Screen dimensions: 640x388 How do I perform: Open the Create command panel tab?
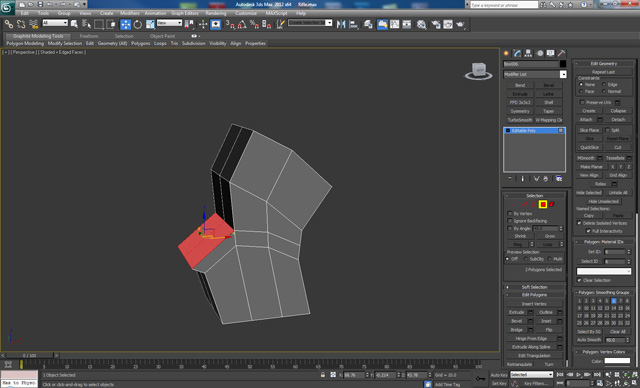coord(506,53)
